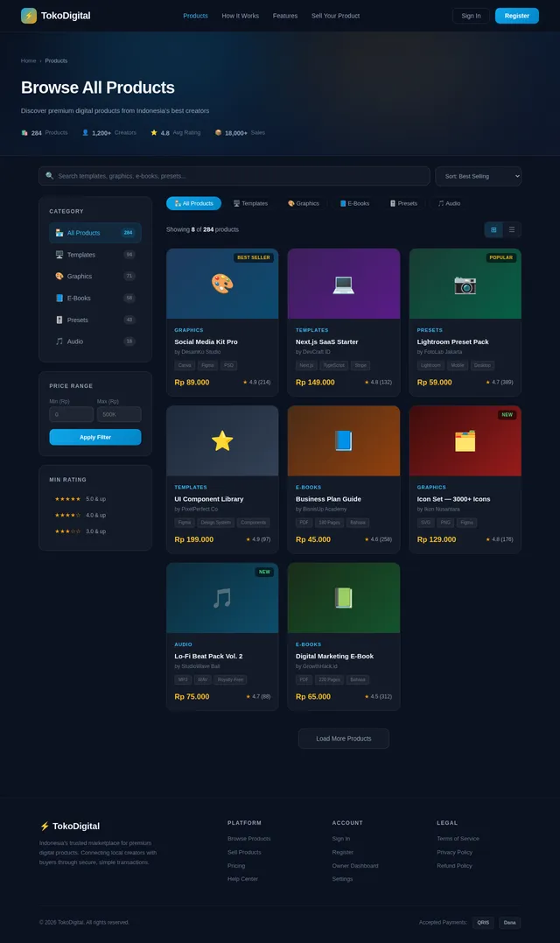Click the Social Media Kit Pro palette thumbnail
This screenshot has width=560, height=943.
click(x=222, y=284)
